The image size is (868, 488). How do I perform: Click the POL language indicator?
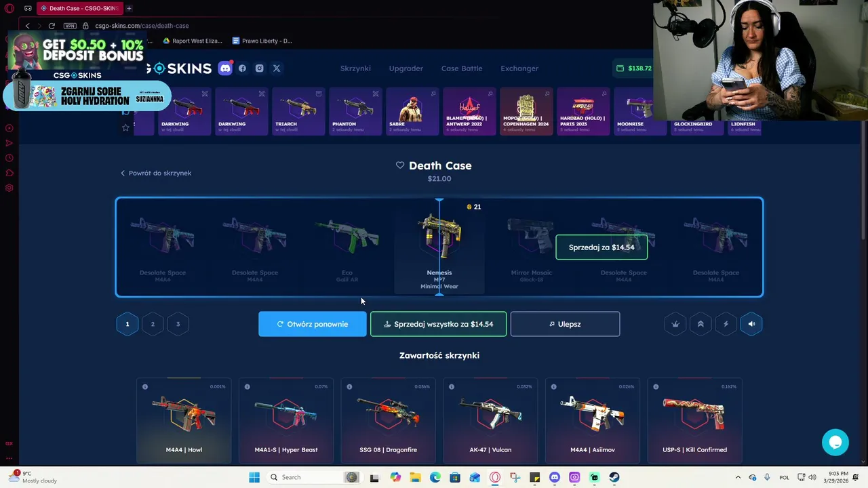click(785, 477)
